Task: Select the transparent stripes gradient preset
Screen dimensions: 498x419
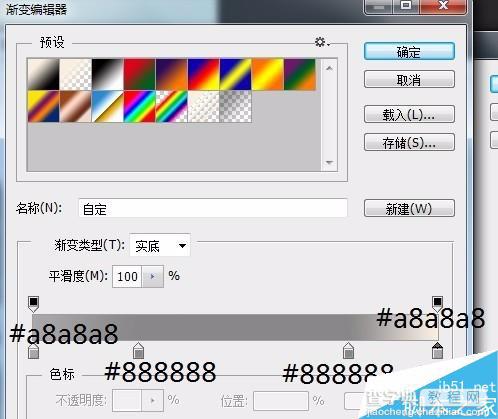Action: pos(204,106)
